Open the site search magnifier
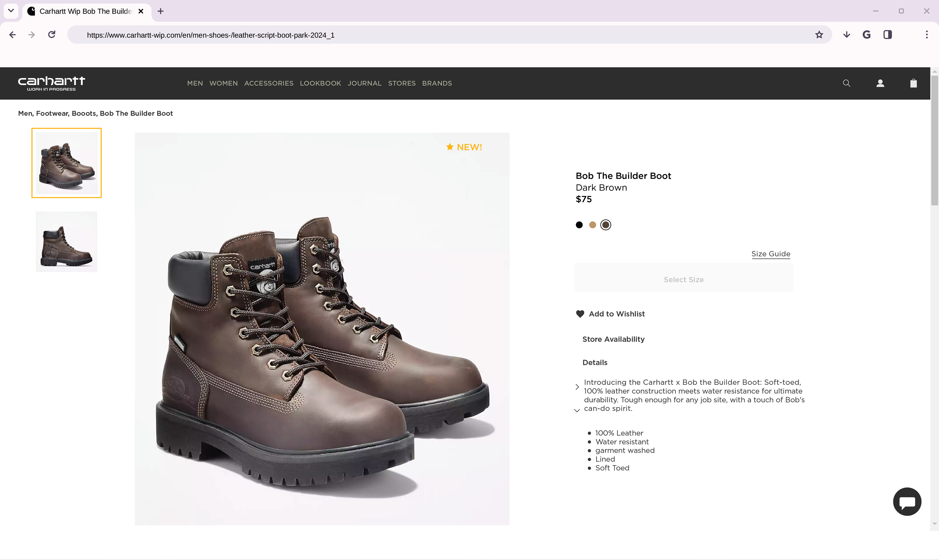This screenshot has width=939, height=560. [x=847, y=83]
